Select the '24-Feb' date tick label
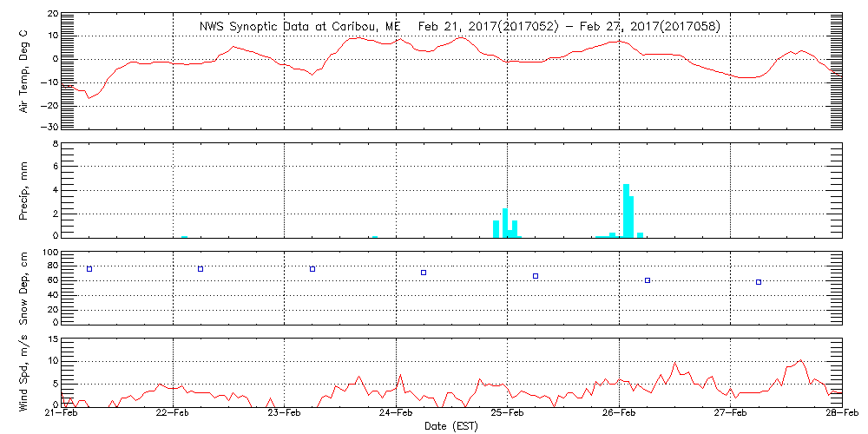 (397, 415)
